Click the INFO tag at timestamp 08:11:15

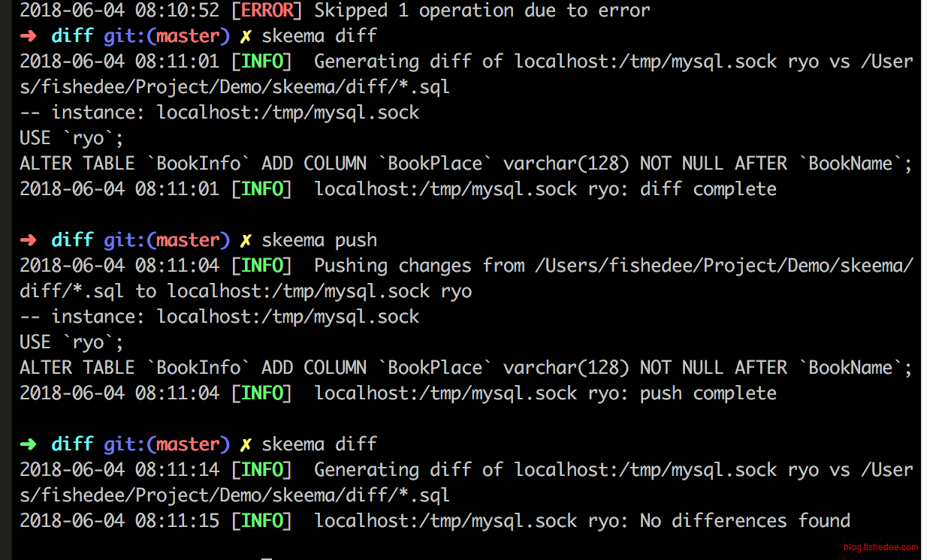261,521
